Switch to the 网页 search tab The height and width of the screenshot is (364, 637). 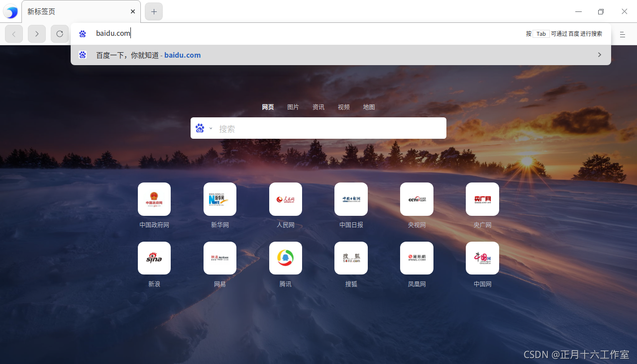(268, 107)
